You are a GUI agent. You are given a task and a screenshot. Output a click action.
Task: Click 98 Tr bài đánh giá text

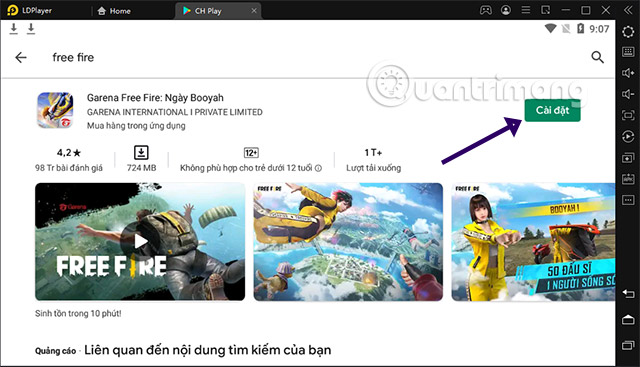[x=69, y=168]
